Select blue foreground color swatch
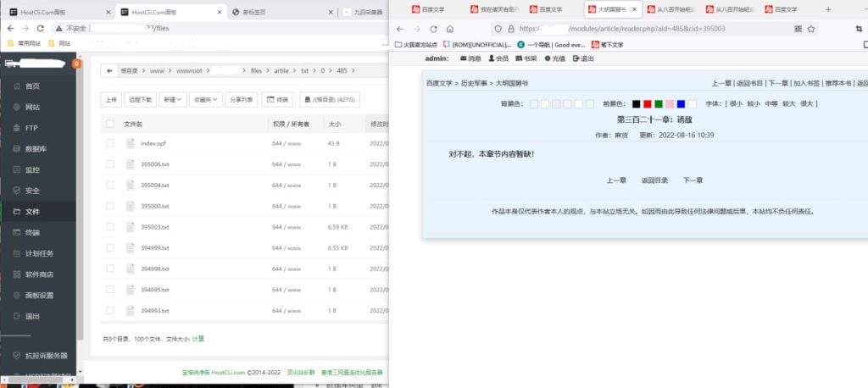The image size is (868, 388). (x=681, y=103)
